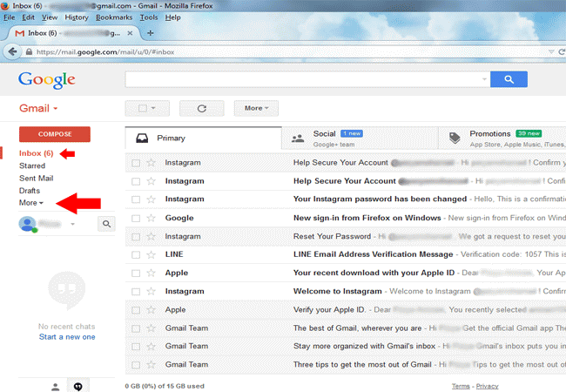The width and height of the screenshot is (566, 392).
Task: Open the Terms link
Action: (x=461, y=386)
